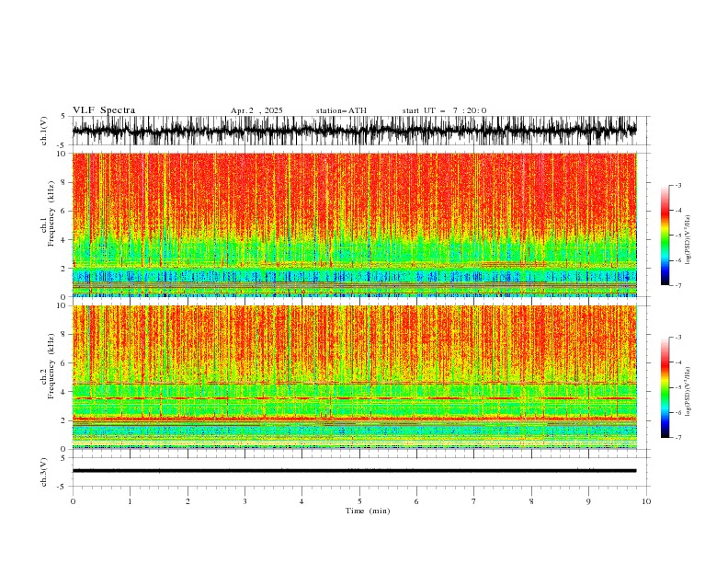This screenshot has height=563, width=728.
Task: Click the "5" minute tick label on time axis
Action: tap(359, 501)
